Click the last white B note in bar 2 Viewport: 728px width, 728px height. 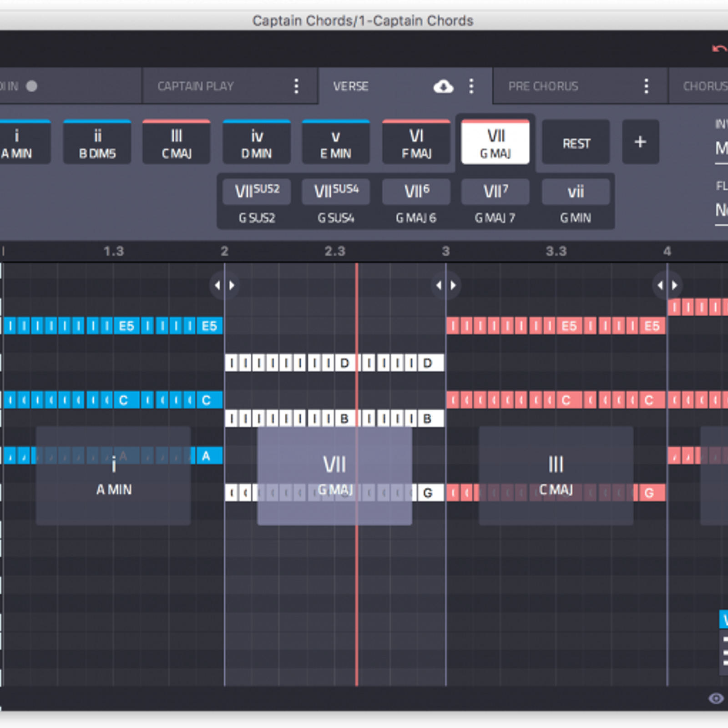(430, 419)
